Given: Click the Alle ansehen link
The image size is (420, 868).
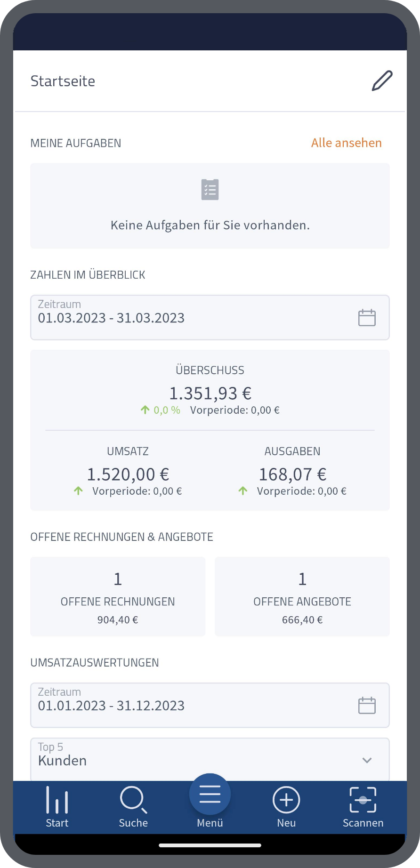Looking at the screenshot, I should tap(346, 143).
